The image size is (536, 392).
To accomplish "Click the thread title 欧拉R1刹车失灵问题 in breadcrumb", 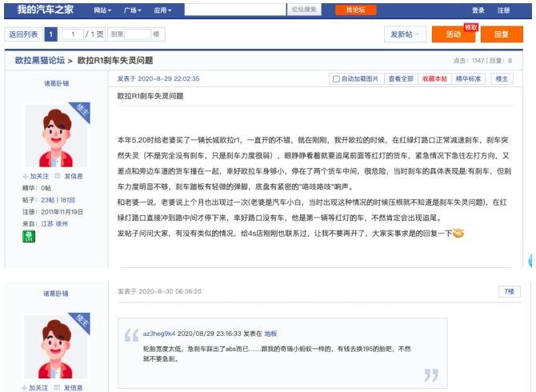I will point(115,61).
